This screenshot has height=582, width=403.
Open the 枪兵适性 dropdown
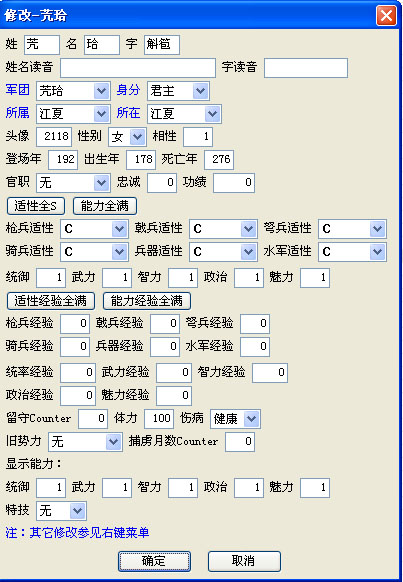pyautogui.click(x=94, y=229)
